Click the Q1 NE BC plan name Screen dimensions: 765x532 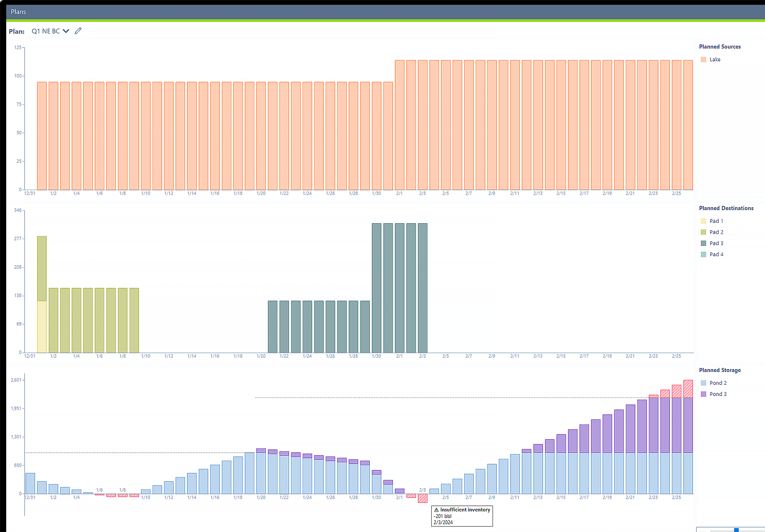click(x=45, y=31)
